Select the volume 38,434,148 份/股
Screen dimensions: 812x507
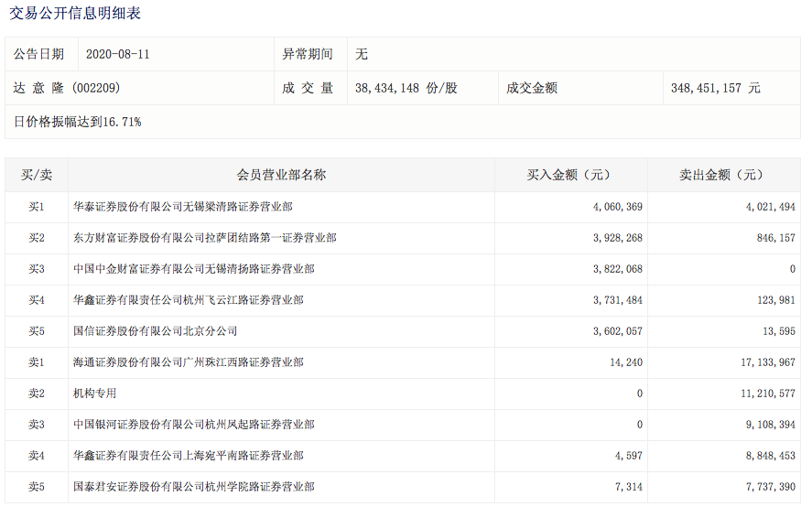[x=406, y=88]
